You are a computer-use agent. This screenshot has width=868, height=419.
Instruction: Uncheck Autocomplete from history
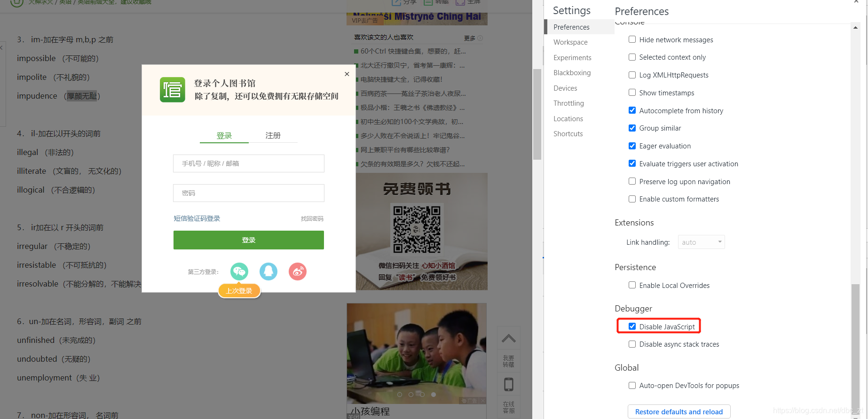coord(632,110)
